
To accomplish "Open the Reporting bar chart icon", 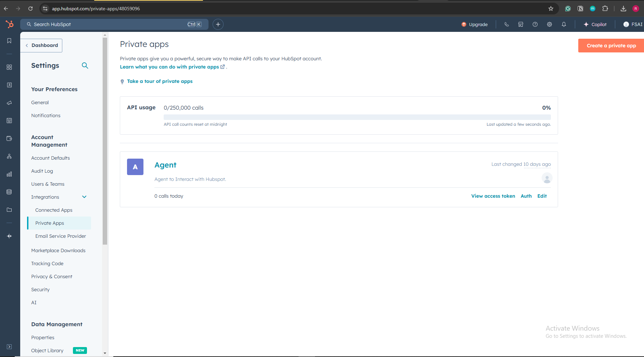I will click(x=9, y=174).
